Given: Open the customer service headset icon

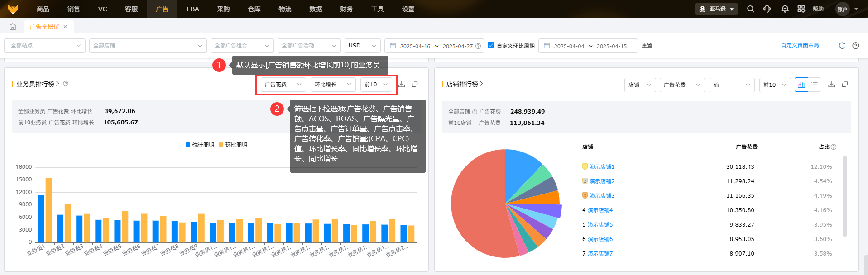Looking at the screenshot, I should (x=767, y=9).
